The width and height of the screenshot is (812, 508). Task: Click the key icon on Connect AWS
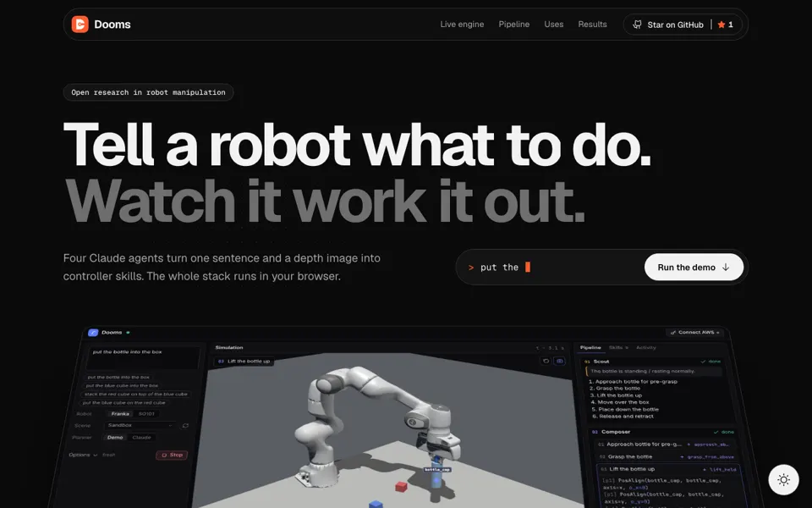click(x=673, y=332)
